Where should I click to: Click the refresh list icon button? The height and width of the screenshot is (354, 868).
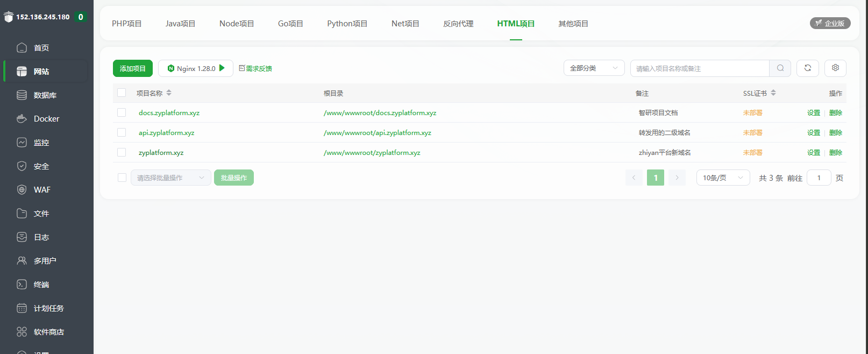pos(807,68)
